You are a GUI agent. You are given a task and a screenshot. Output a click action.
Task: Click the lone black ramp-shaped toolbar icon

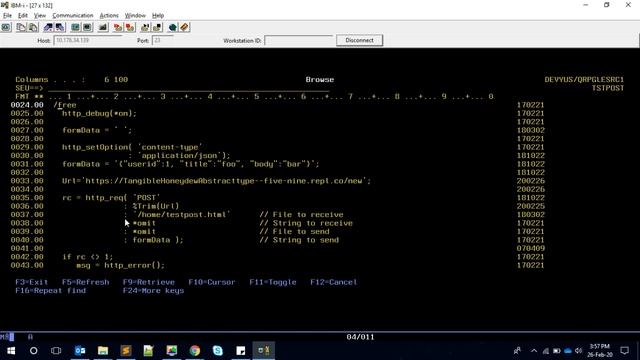(103, 27)
